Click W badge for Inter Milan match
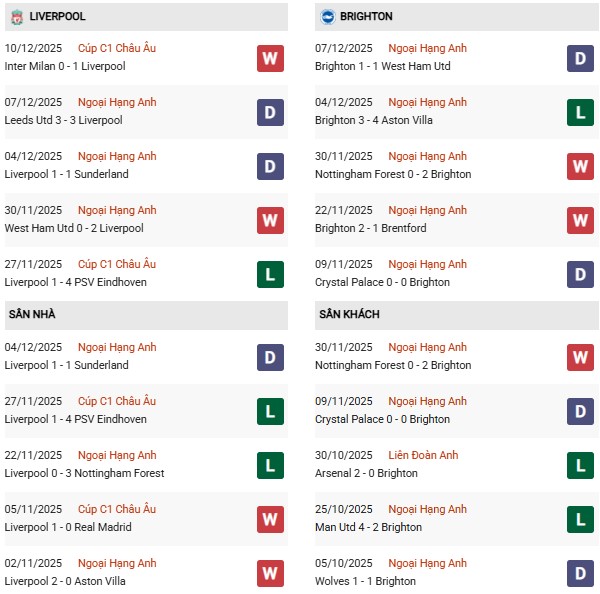Image resolution: width=600 pixels, height=594 pixels. pyautogui.click(x=270, y=58)
